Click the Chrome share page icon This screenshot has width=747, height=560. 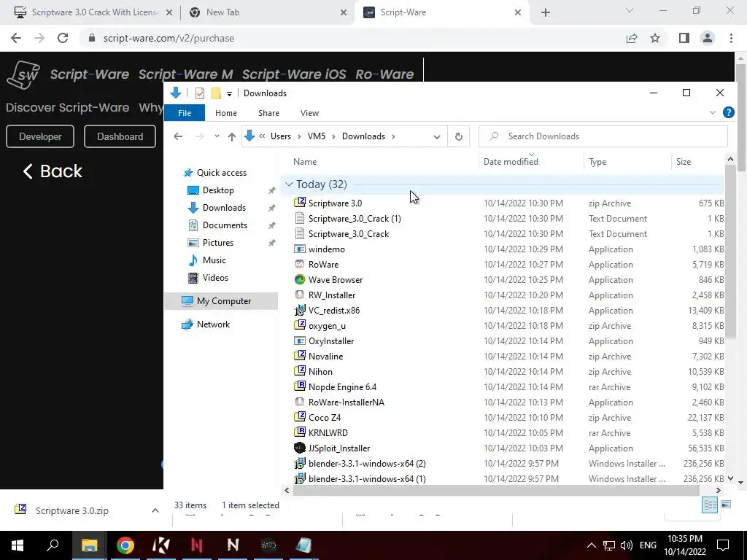pos(632,38)
